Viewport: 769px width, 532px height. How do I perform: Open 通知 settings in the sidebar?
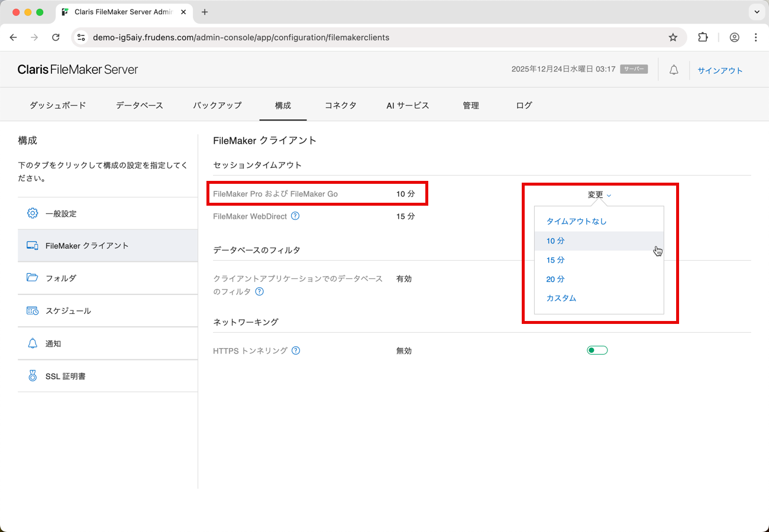108,343
